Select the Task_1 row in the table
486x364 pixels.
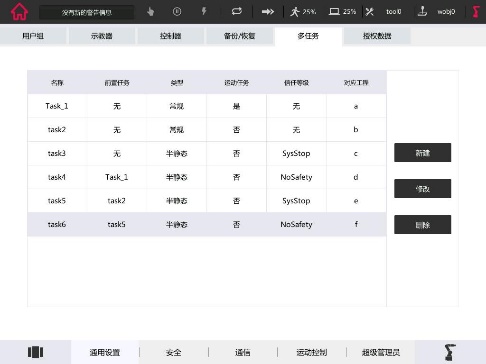point(207,106)
